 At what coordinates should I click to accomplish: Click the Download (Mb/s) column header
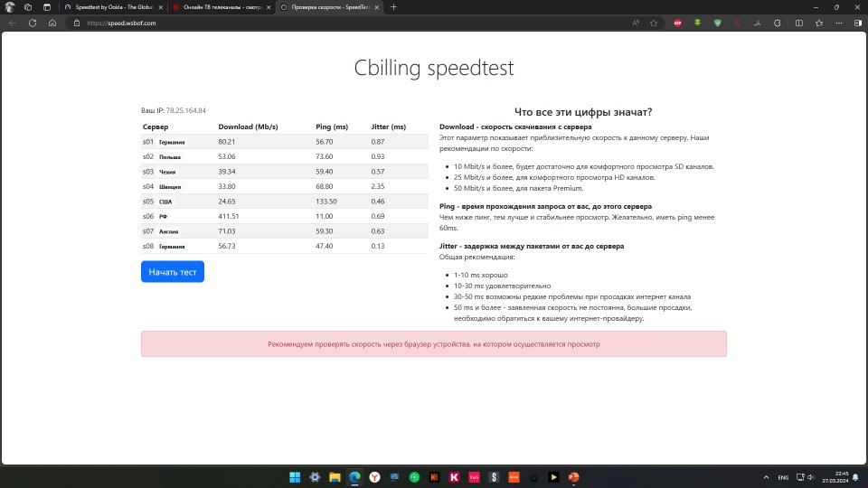248,127
